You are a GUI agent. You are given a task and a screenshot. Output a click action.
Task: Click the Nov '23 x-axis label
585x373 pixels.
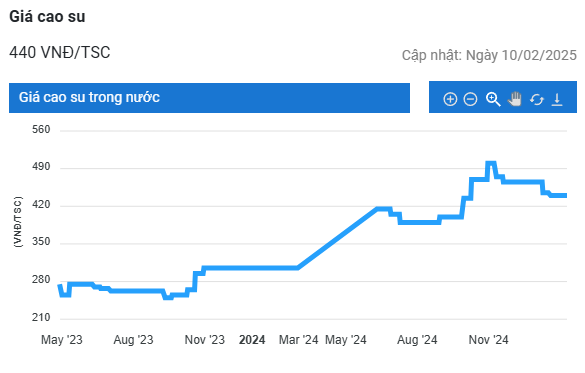click(204, 340)
